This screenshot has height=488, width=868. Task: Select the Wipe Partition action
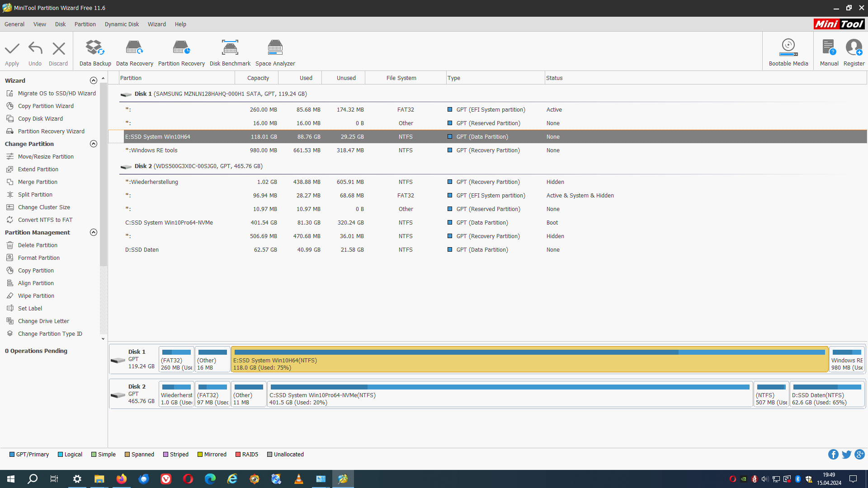[x=36, y=296]
